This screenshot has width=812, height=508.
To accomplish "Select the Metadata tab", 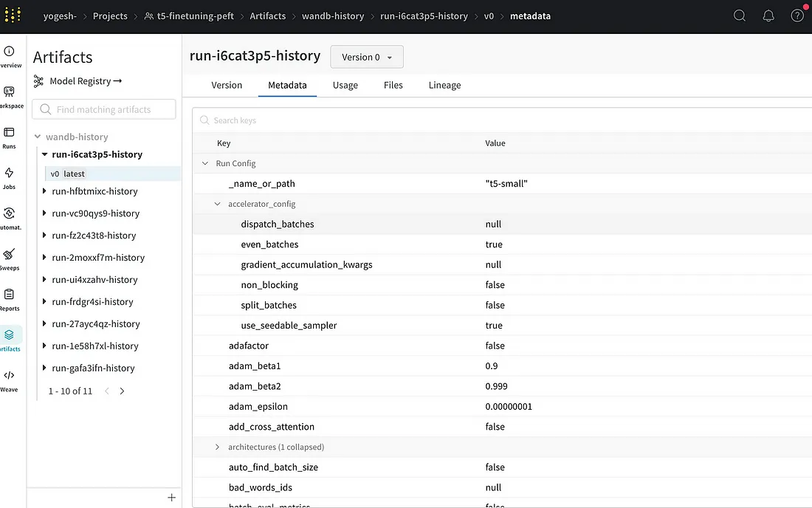I will pos(287,85).
